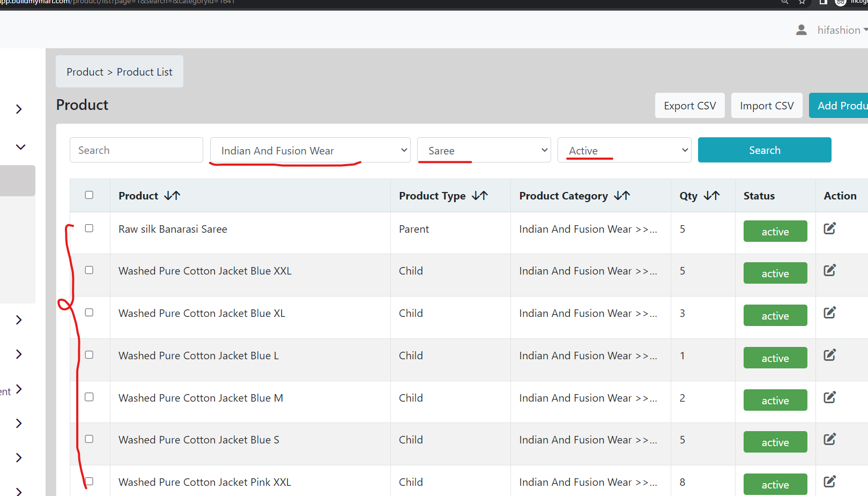Image resolution: width=868 pixels, height=496 pixels.
Task: Focus the product Search text field
Action: (x=136, y=150)
